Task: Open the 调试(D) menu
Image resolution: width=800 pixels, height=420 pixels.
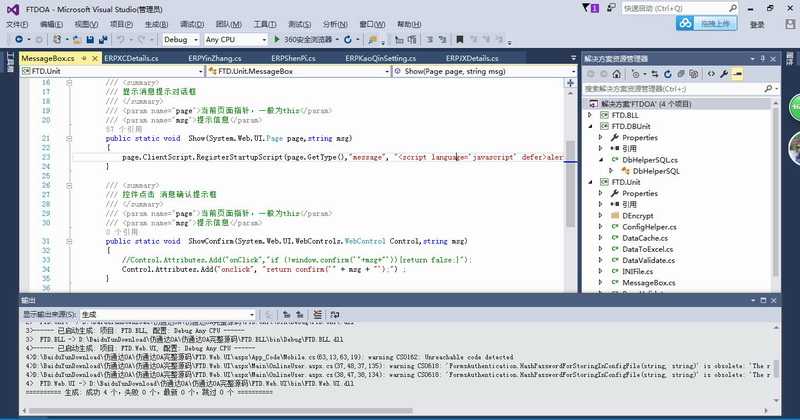Action: [x=192, y=24]
